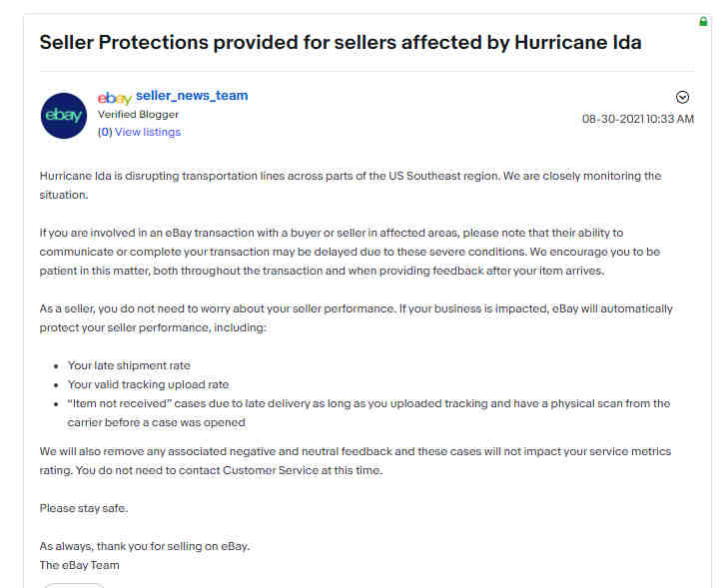
Task: Click the green lock icon
Action: point(703,22)
